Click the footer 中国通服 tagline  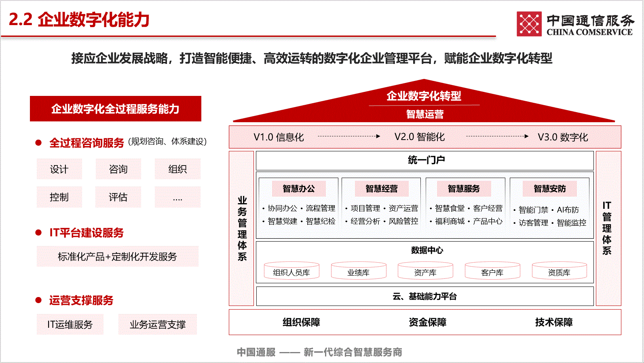tap(319, 352)
